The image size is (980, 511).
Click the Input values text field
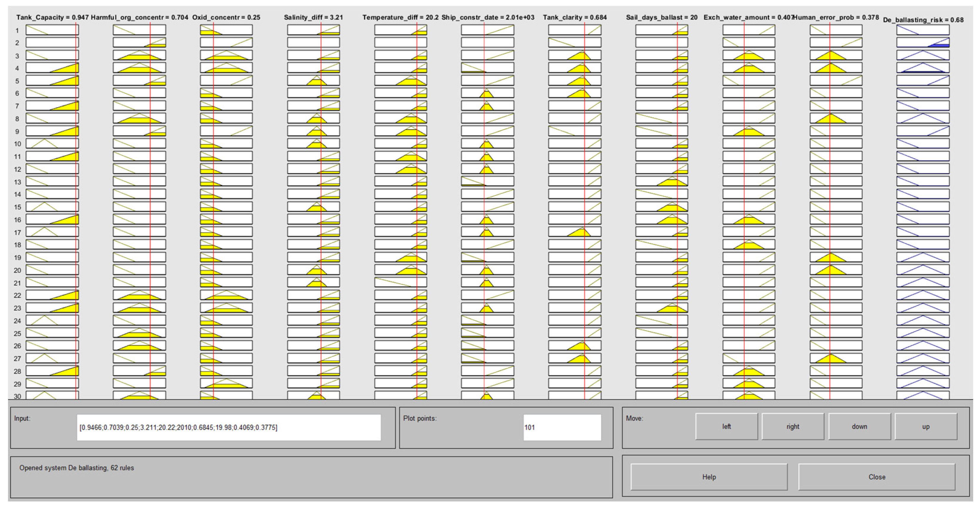pyautogui.click(x=229, y=427)
